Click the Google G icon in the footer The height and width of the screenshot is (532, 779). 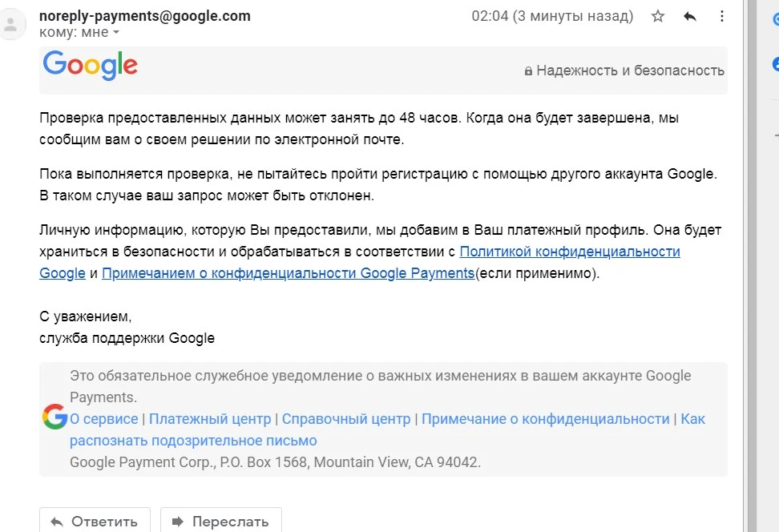(54, 417)
